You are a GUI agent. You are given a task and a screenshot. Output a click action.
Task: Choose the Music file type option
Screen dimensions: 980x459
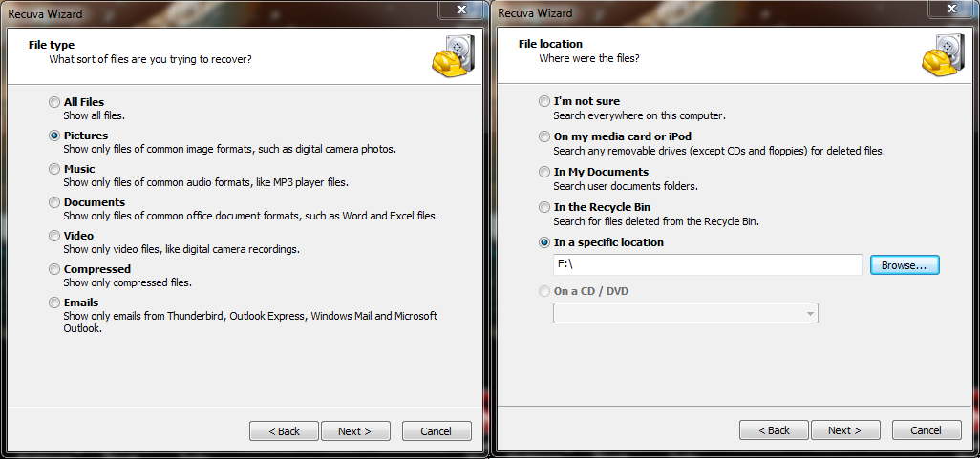point(55,169)
